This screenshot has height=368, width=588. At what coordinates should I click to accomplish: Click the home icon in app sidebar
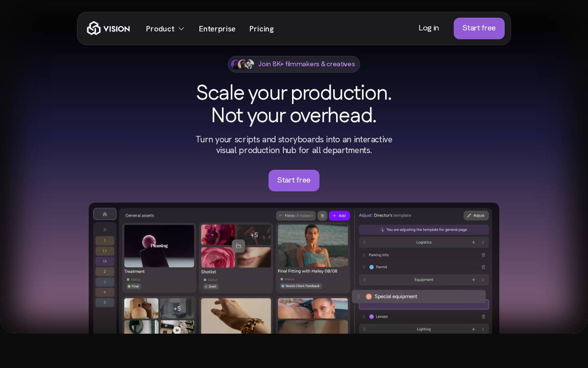pos(105,214)
